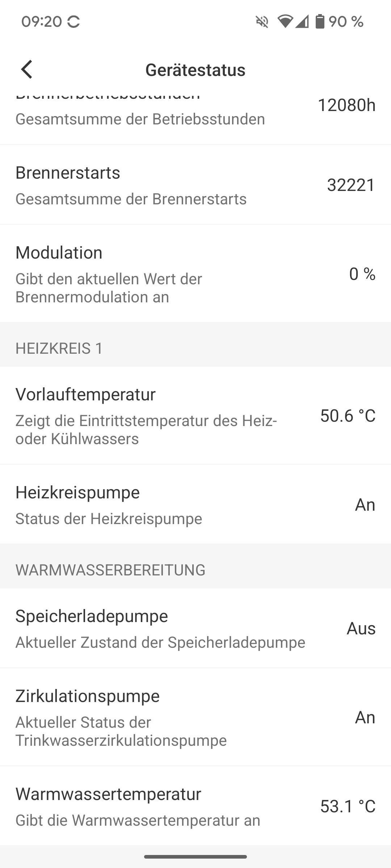Tap the Gerätestatus page title

tap(195, 70)
